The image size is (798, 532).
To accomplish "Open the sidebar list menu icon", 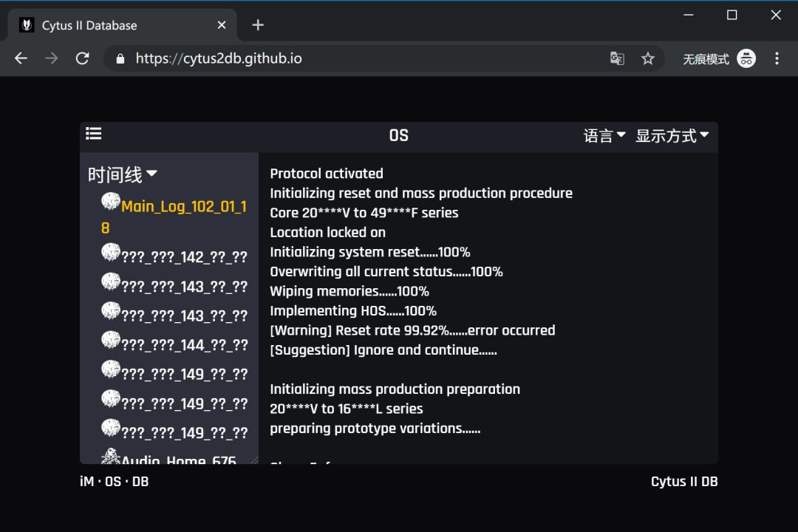I will click(x=93, y=134).
